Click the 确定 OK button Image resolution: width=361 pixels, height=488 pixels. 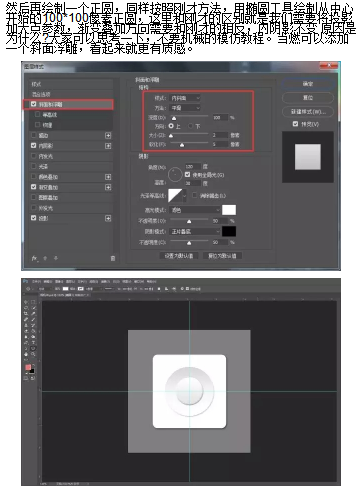(308, 84)
